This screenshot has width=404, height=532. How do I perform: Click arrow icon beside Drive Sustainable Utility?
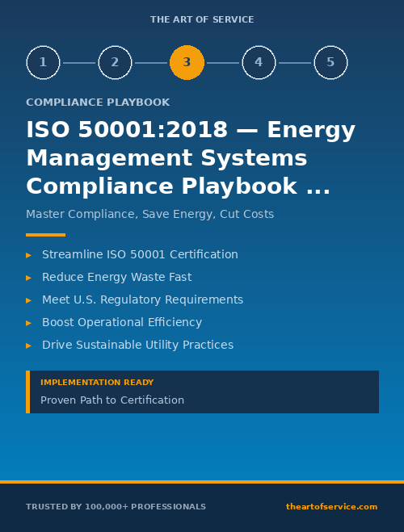pyautogui.click(x=29, y=346)
